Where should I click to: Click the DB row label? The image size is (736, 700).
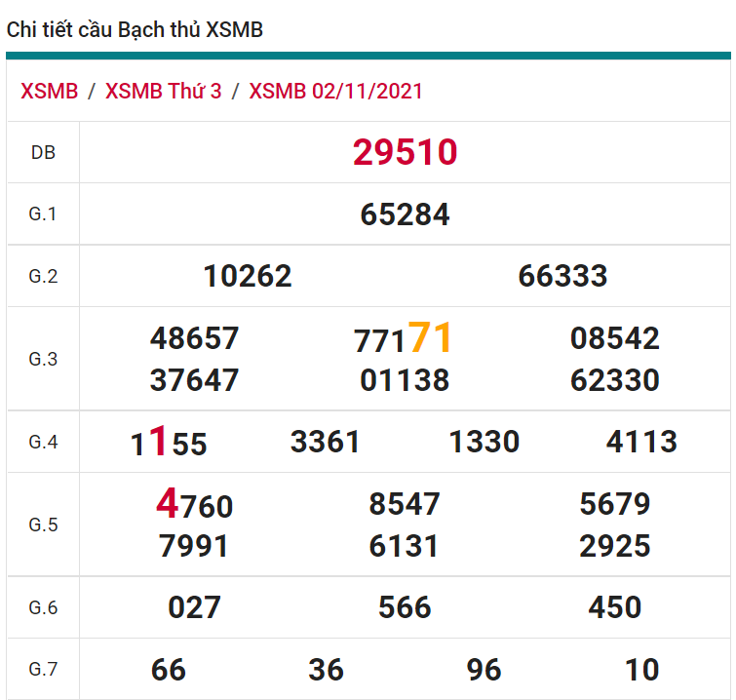43,152
